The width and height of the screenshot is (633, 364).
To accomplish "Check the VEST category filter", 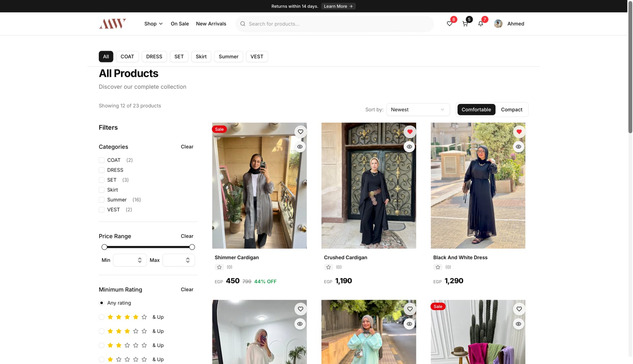I will click(102, 210).
